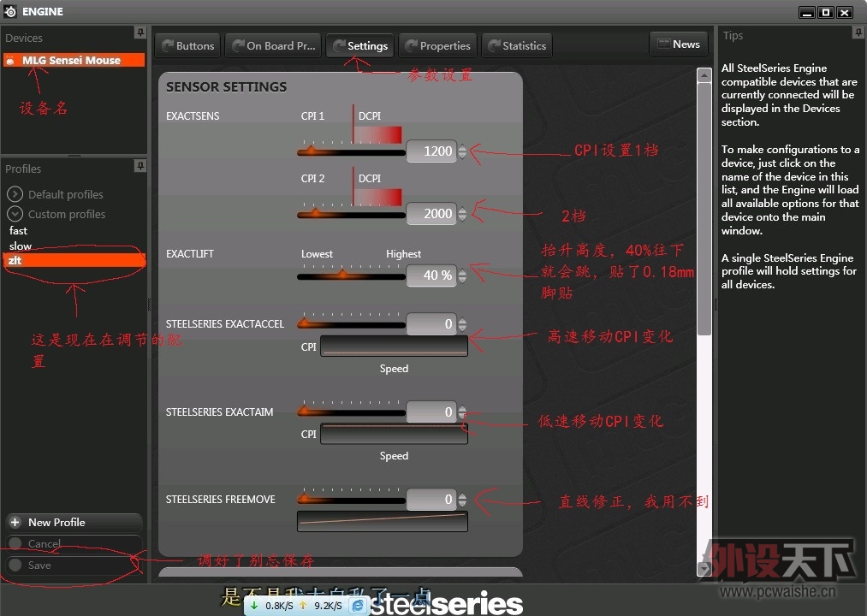Click the mouse icon beside MLG Sensei Mouse

click(10, 60)
